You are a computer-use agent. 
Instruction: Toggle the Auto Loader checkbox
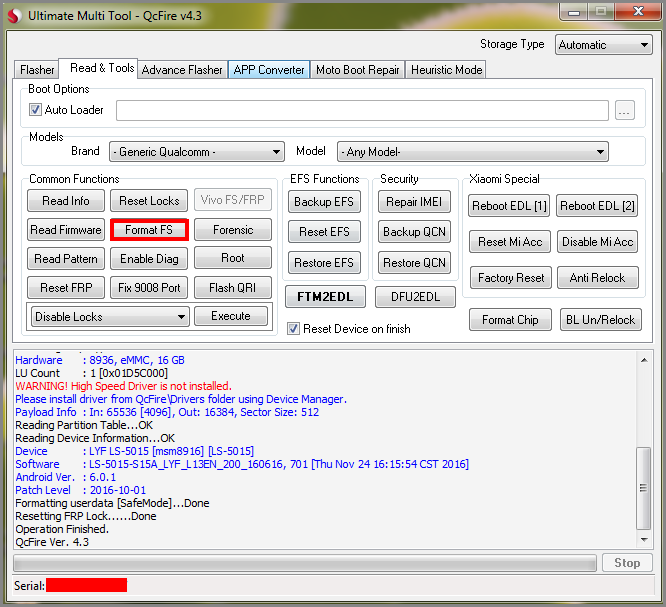[35, 110]
